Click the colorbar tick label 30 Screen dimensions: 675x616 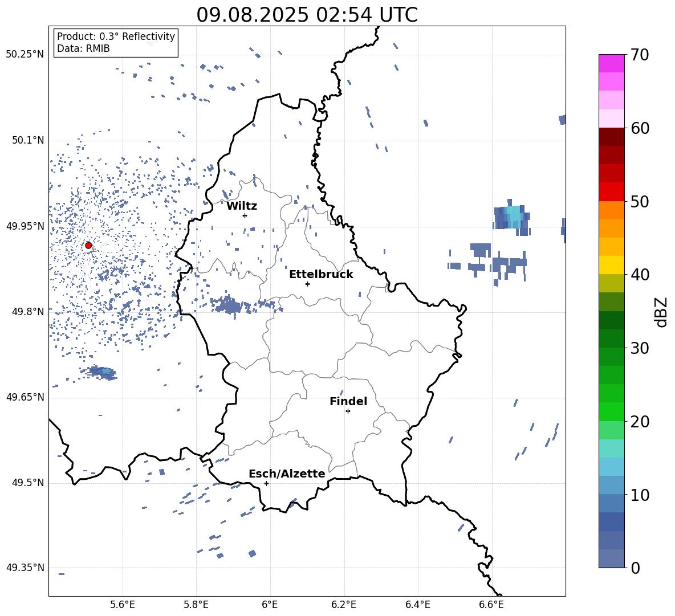pos(639,348)
